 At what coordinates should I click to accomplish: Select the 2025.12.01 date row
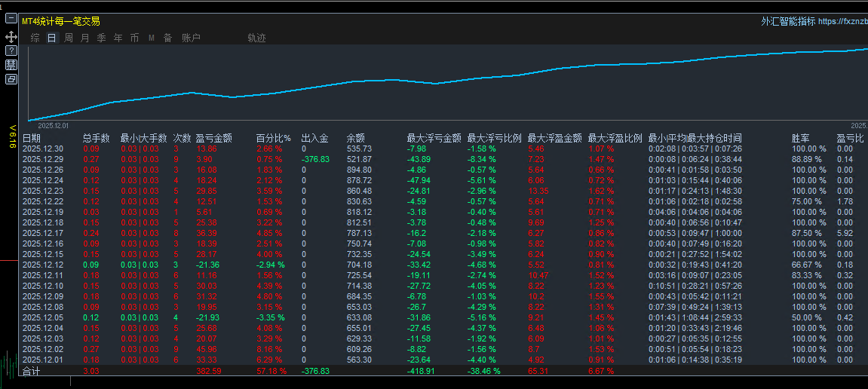click(x=43, y=360)
